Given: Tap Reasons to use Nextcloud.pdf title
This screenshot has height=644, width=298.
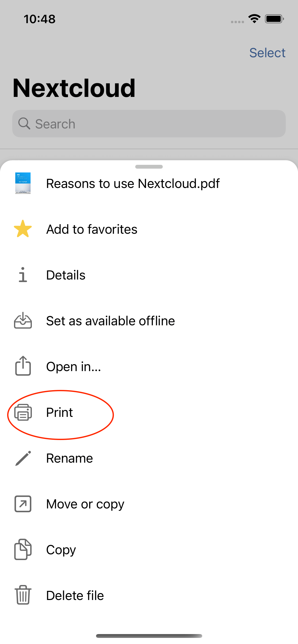Looking at the screenshot, I should [133, 183].
